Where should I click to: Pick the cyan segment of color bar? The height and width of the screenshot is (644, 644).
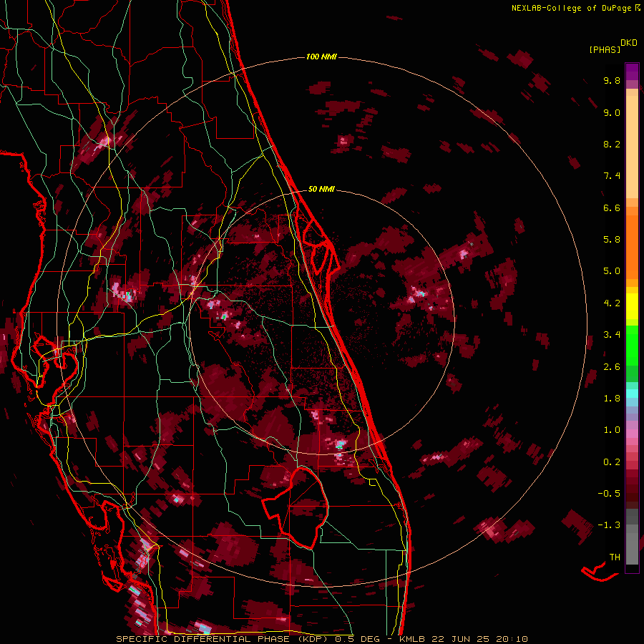[x=632, y=394]
